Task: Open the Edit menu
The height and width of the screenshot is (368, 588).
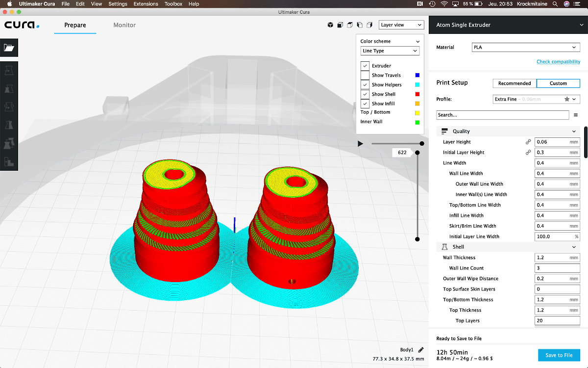Action: pyautogui.click(x=80, y=4)
